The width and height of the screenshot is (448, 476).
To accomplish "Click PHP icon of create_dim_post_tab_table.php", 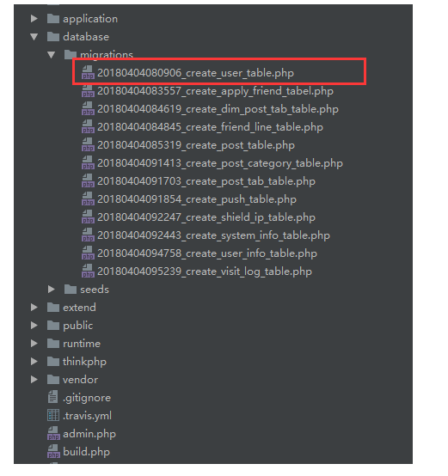I will click(x=88, y=109).
